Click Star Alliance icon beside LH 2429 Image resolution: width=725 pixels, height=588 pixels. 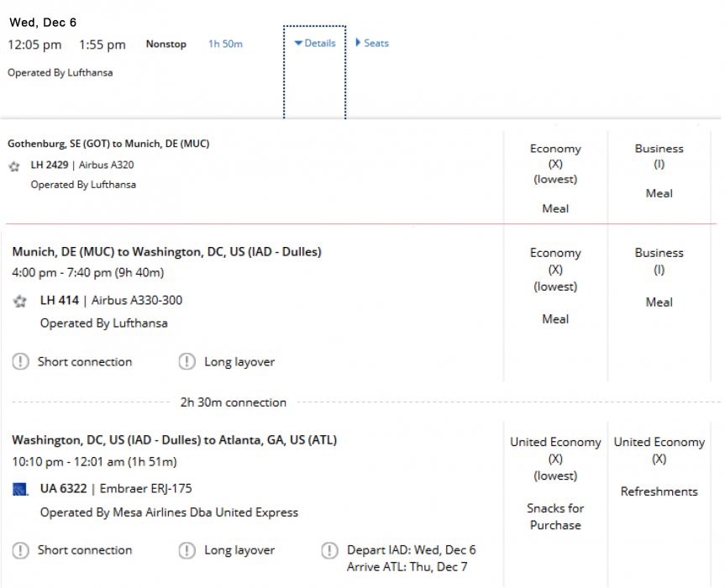click(14, 166)
